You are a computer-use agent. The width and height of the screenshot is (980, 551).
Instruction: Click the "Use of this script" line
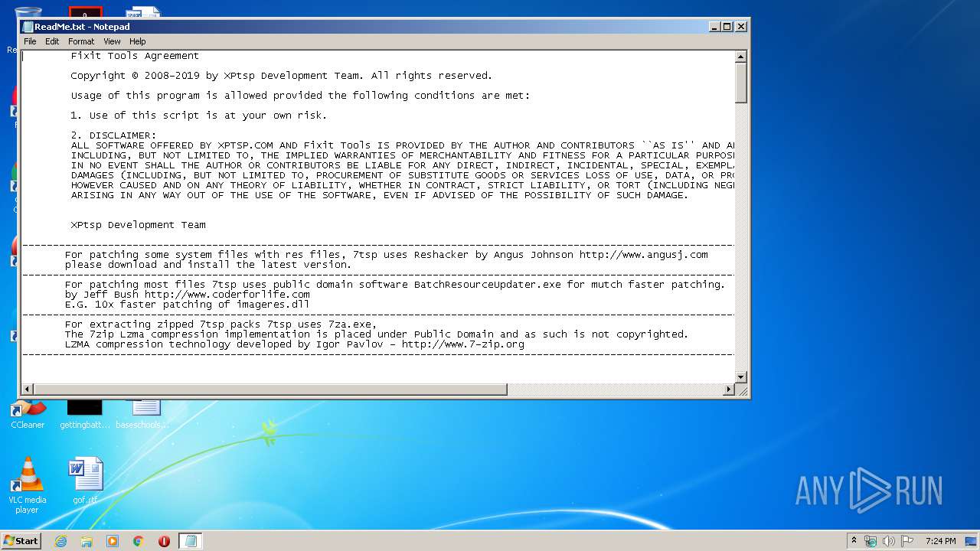pos(199,116)
